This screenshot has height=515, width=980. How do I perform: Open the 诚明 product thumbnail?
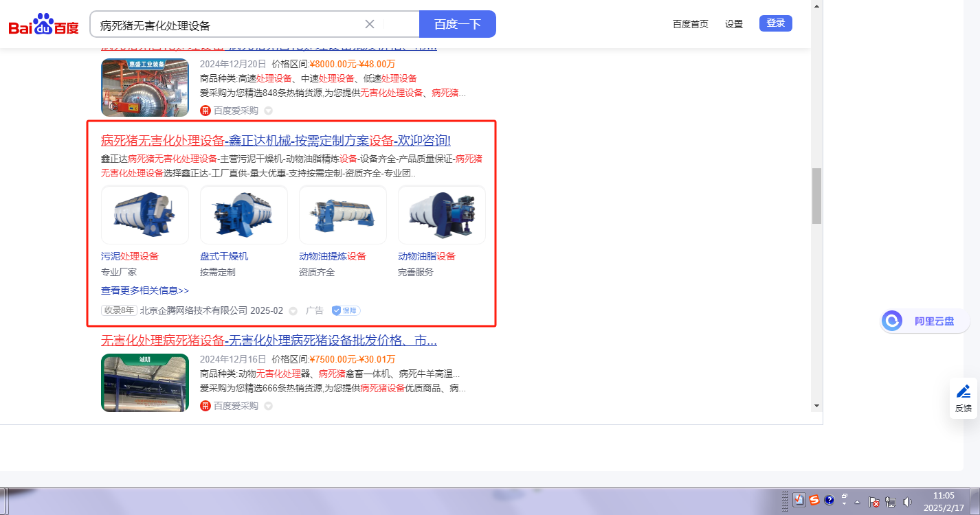coord(145,382)
